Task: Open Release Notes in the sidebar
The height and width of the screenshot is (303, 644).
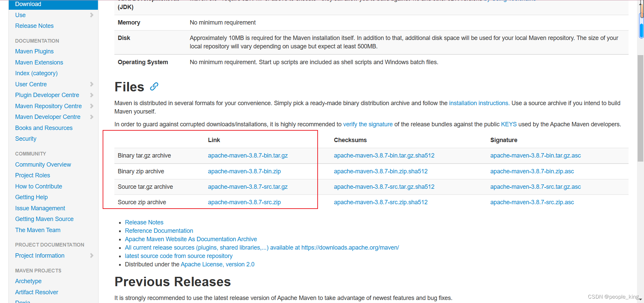Action: click(x=34, y=26)
